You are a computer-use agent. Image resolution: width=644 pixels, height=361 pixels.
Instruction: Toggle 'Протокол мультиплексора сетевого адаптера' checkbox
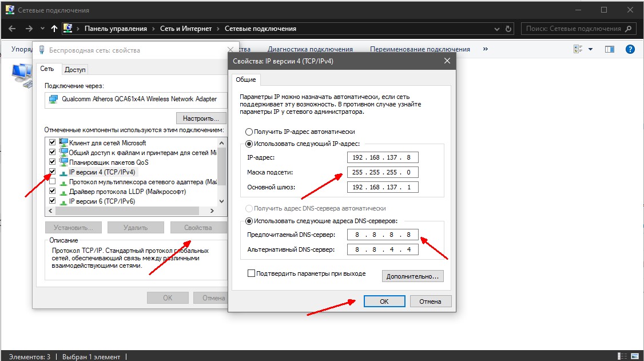point(52,181)
